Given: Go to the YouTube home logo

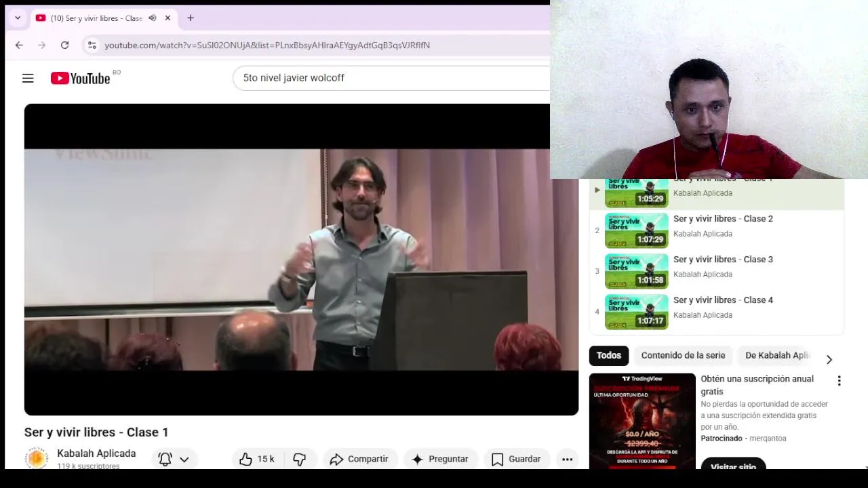Looking at the screenshot, I should [81, 79].
